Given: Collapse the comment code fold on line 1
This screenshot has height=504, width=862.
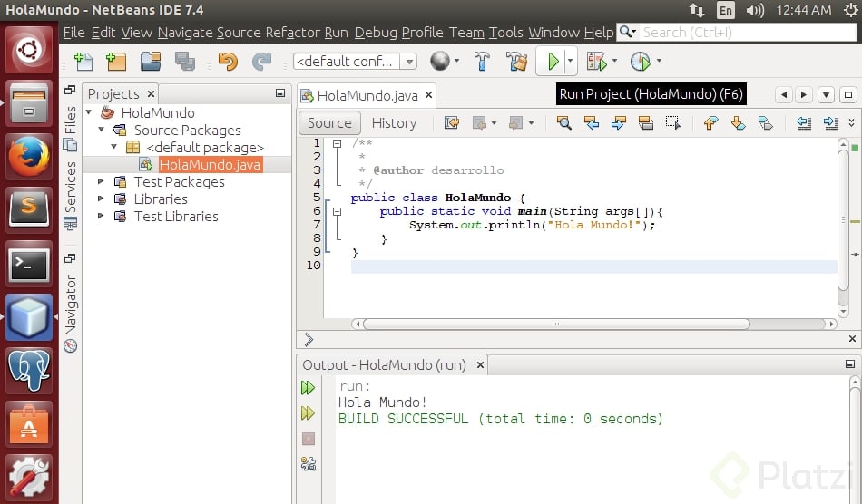Looking at the screenshot, I should [x=337, y=143].
